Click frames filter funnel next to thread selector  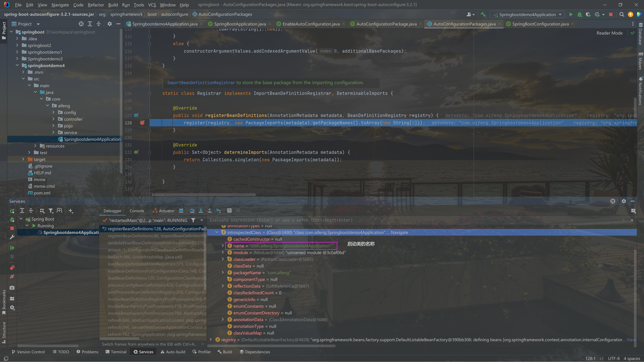pos(193,220)
